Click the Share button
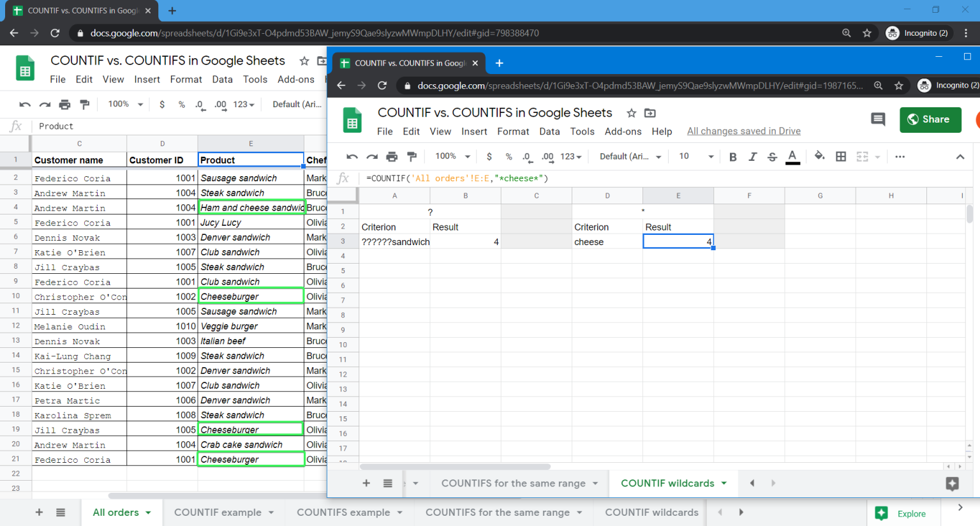980x526 pixels. (x=930, y=119)
